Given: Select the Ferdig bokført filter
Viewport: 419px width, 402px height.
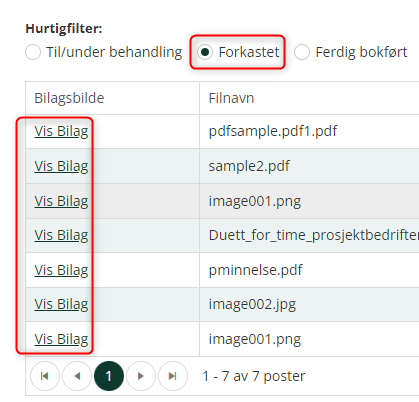Looking at the screenshot, I should click(x=351, y=52).
